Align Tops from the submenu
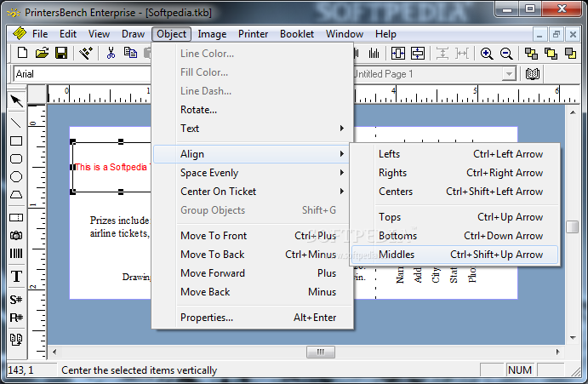The height and width of the screenshot is (384, 588). (455, 217)
